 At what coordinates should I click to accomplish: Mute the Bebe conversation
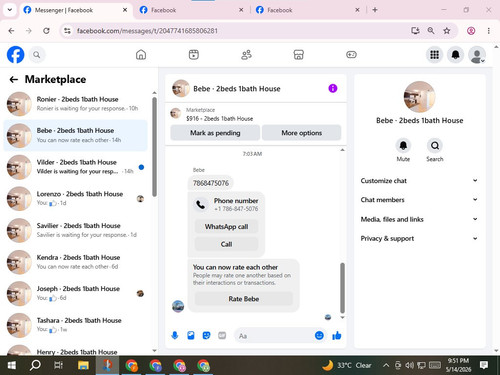403,146
